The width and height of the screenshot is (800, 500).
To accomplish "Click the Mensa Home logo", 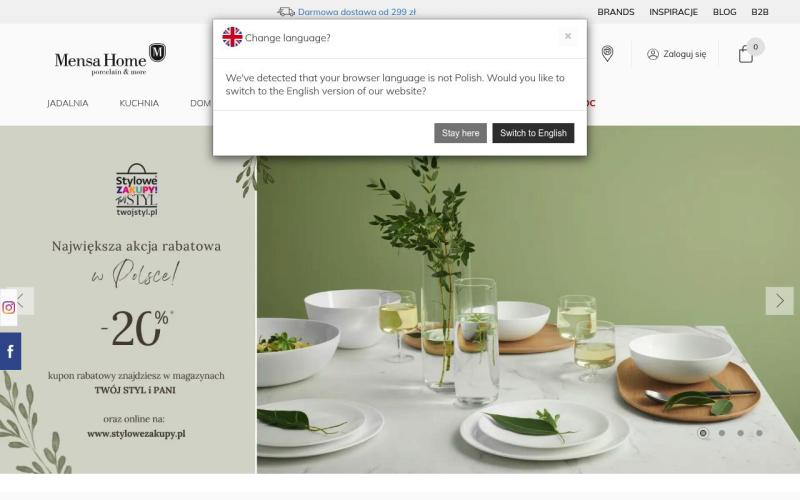I will pyautogui.click(x=110, y=59).
